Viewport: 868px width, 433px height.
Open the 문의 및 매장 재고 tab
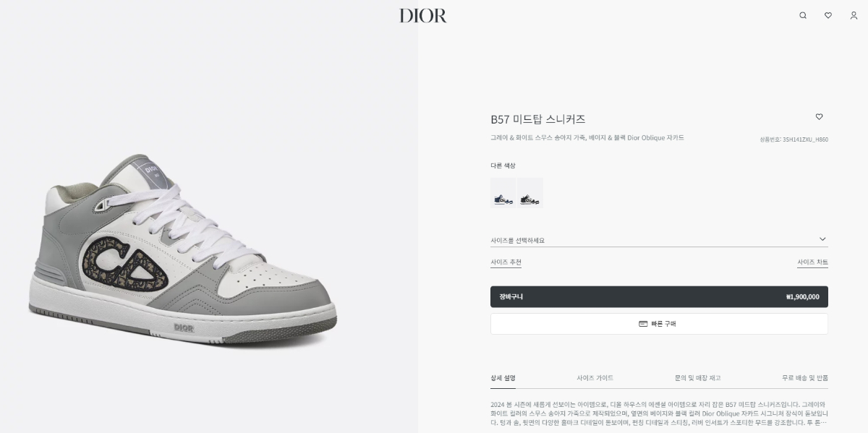(697, 378)
